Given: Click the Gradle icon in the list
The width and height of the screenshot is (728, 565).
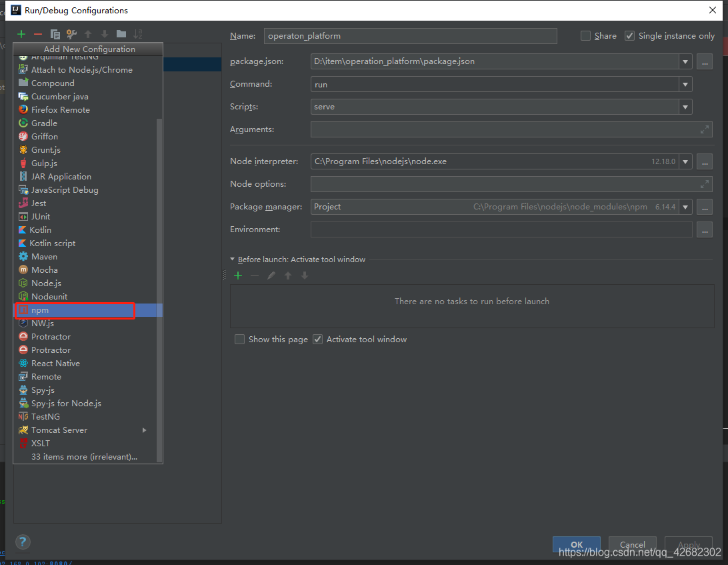Looking at the screenshot, I should click(x=23, y=123).
